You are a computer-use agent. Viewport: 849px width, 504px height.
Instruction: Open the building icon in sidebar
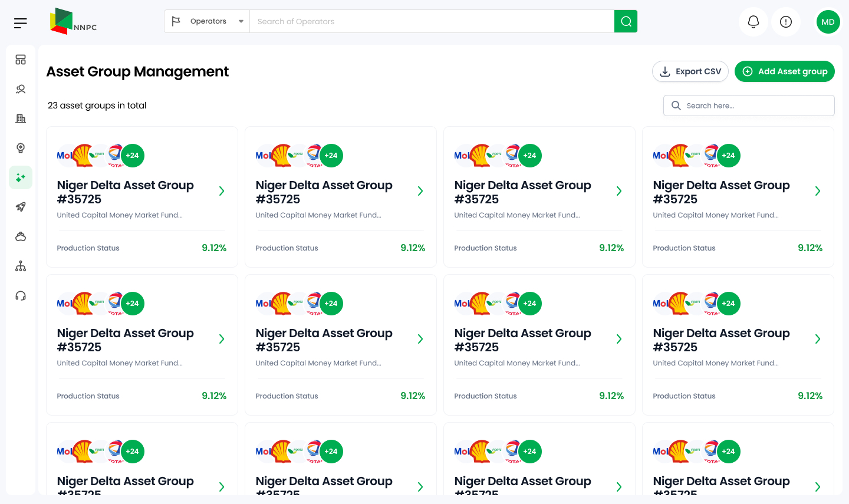pyautogui.click(x=21, y=118)
